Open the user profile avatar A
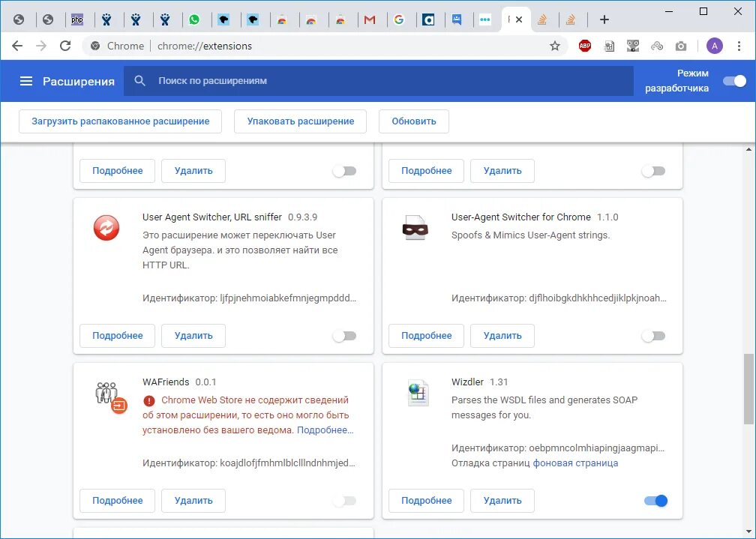Image resolution: width=756 pixels, height=539 pixels. [715, 46]
